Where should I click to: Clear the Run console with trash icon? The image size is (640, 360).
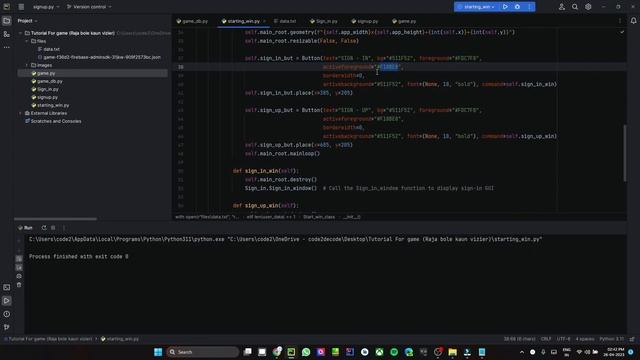19,285
